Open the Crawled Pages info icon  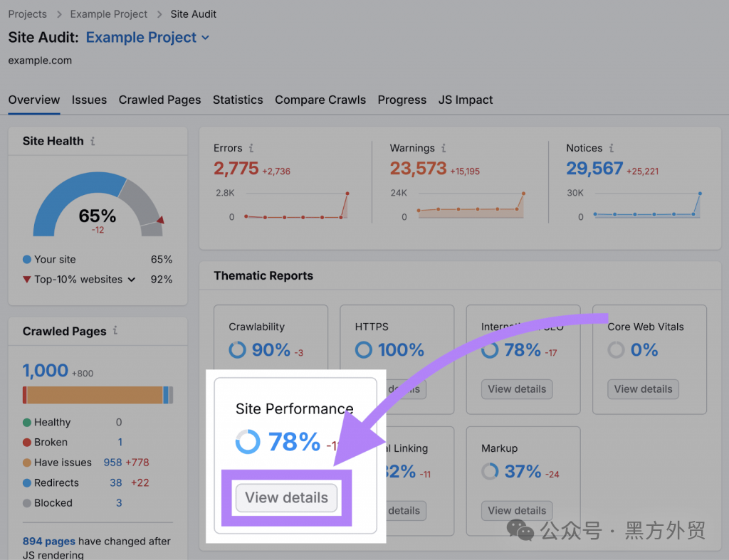tap(115, 330)
